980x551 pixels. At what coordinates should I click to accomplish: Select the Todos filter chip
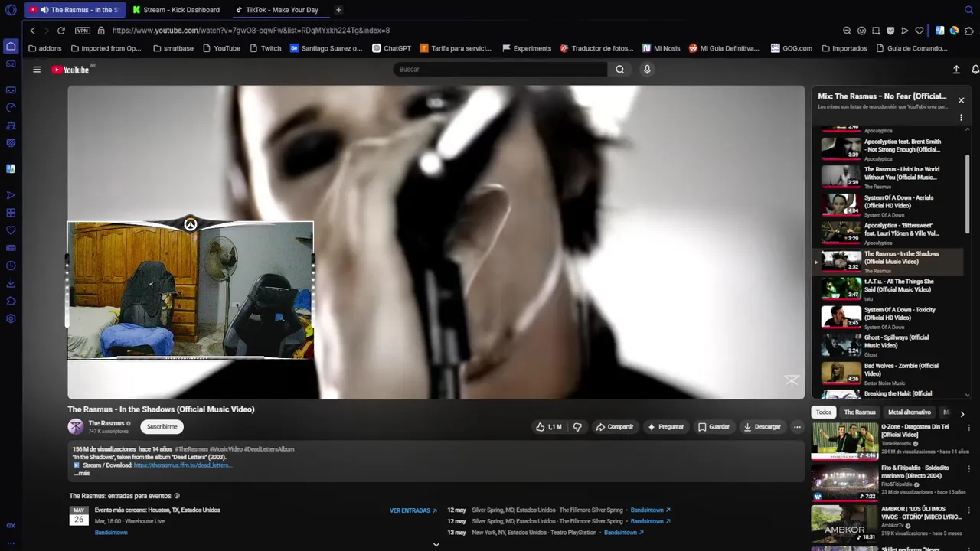coord(824,412)
